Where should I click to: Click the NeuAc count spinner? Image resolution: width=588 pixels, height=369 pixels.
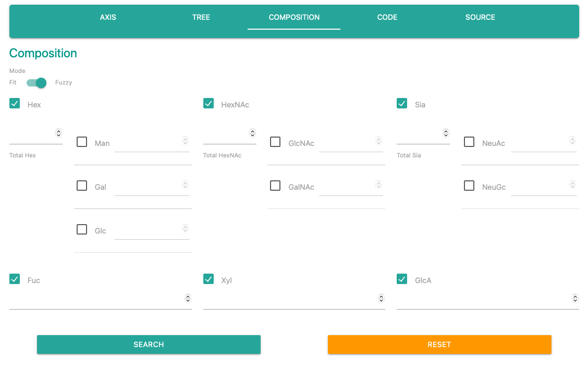pyautogui.click(x=572, y=141)
